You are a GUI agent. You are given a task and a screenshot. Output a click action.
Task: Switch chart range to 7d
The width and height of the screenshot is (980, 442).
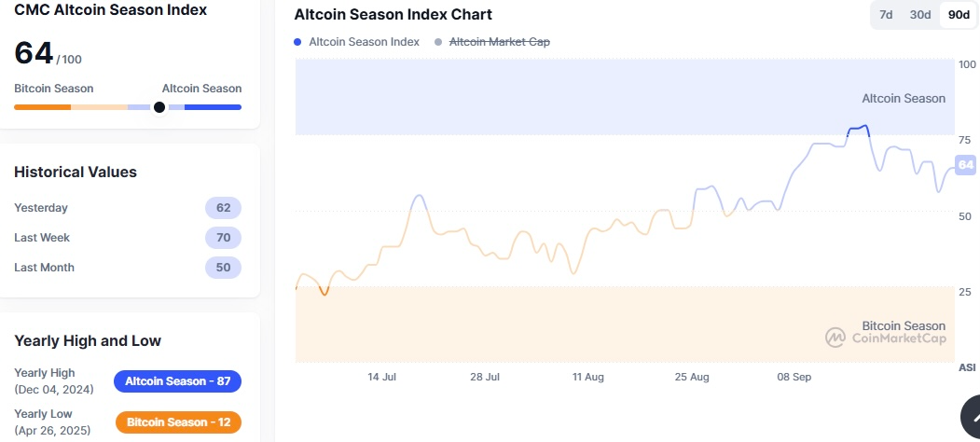pyautogui.click(x=886, y=16)
